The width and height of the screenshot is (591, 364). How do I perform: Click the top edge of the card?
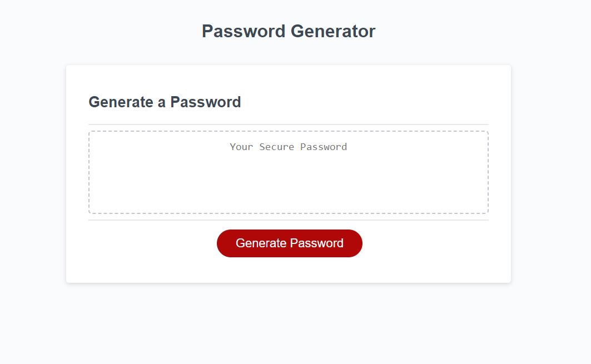[x=288, y=64]
